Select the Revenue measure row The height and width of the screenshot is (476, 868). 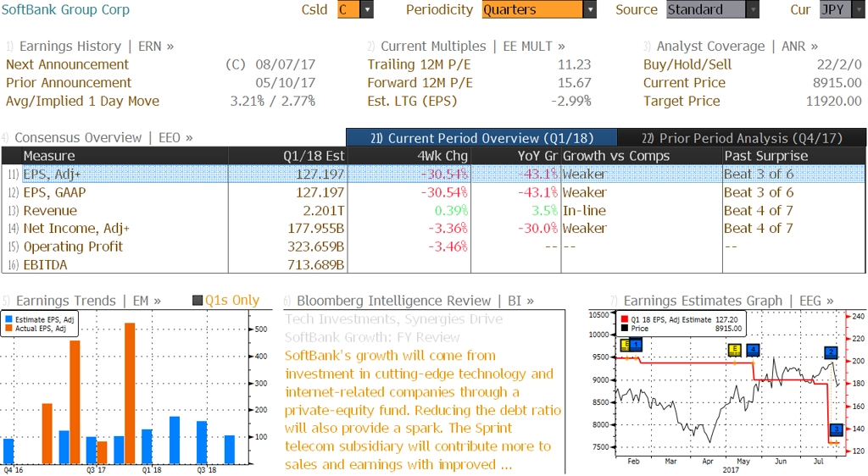point(433,211)
